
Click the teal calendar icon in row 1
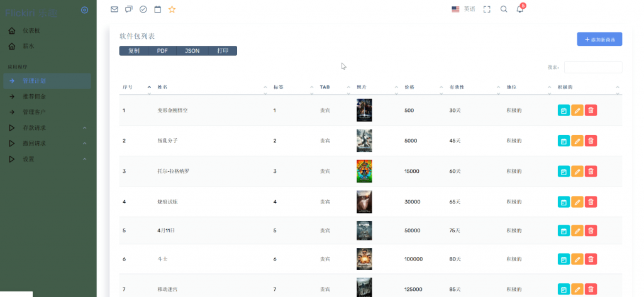(564, 111)
